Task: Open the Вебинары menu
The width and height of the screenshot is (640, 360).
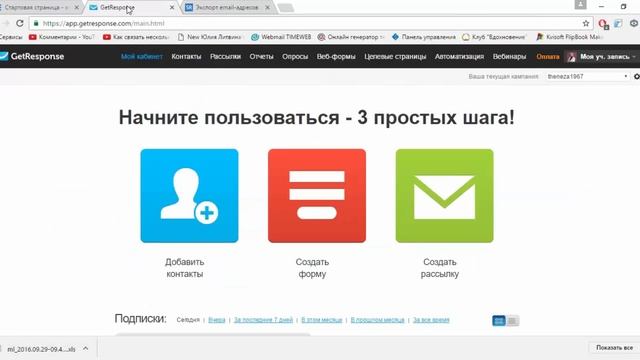Action: (509, 57)
